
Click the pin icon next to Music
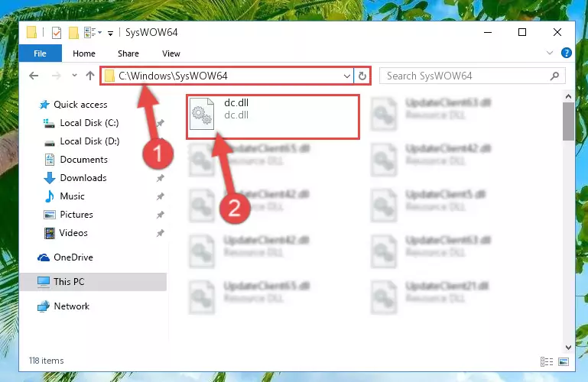point(161,196)
